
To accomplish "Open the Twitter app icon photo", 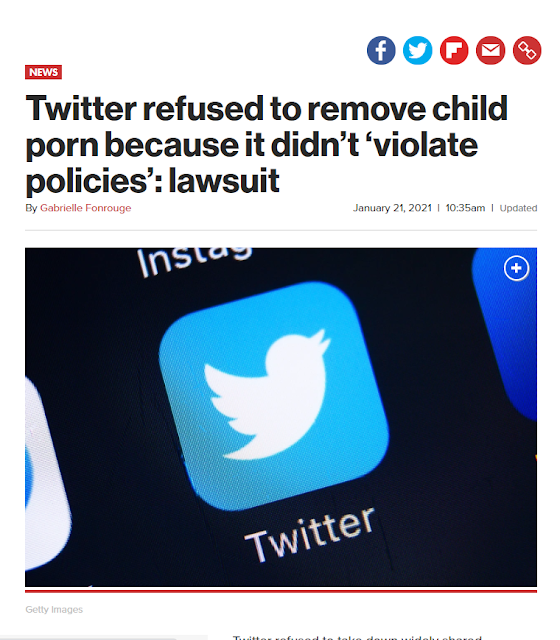I will tap(281, 417).
